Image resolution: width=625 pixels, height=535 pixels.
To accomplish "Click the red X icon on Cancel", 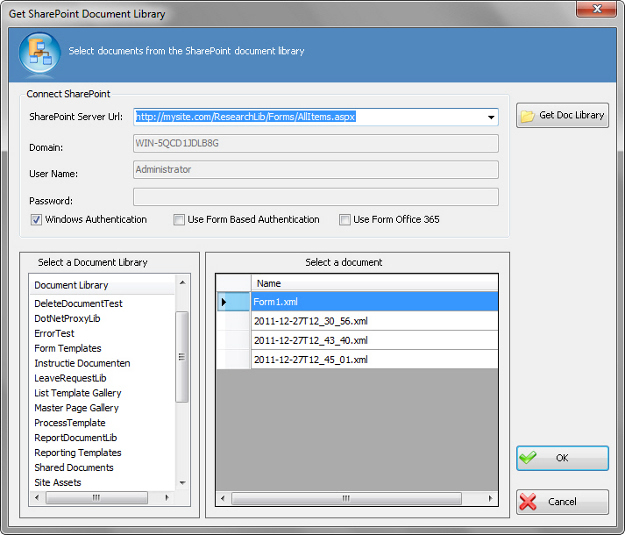I will point(528,502).
